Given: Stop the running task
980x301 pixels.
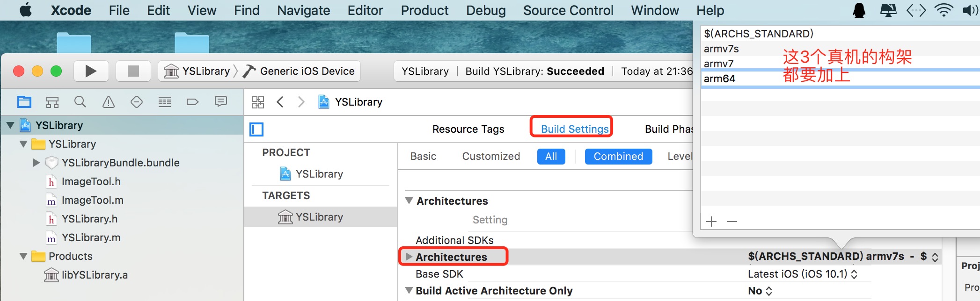Looking at the screenshot, I should coord(133,71).
